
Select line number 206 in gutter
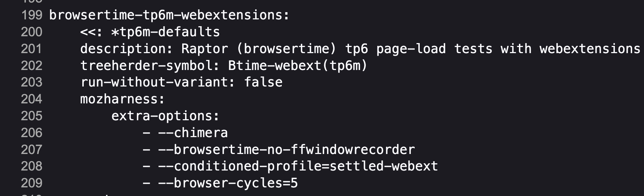pyautogui.click(x=32, y=133)
